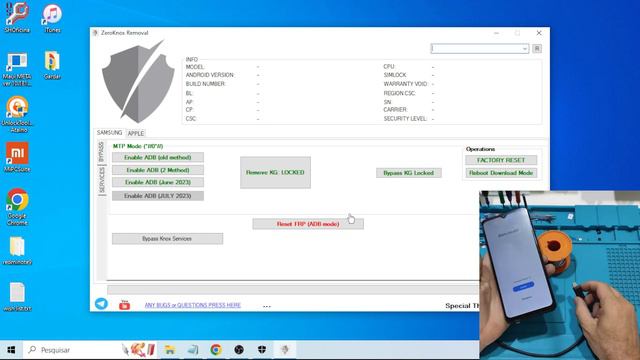640x360 pixels.
Task: Click Enable ADB (June 2023) button
Action: coord(158,182)
